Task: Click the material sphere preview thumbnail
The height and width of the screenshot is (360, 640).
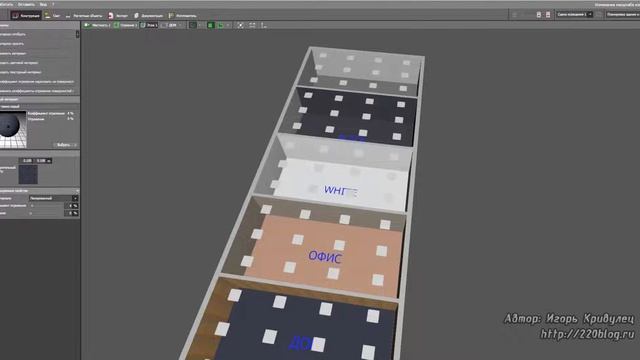Action: coord(13,129)
